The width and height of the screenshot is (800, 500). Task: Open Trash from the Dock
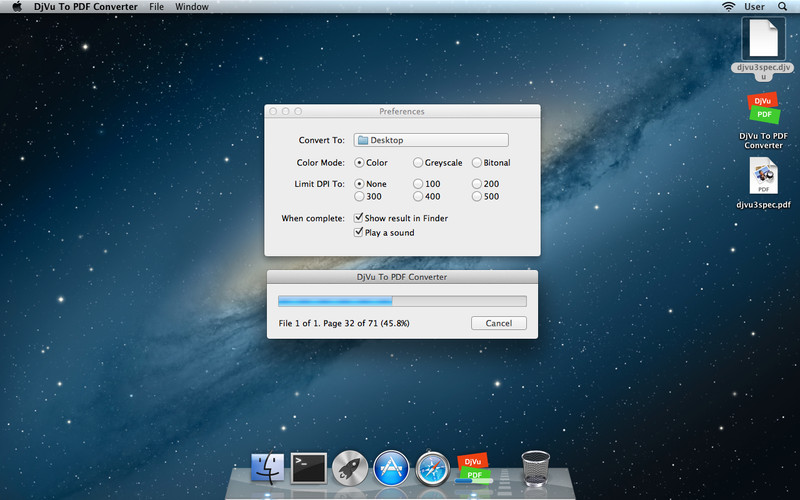click(536, 468)
